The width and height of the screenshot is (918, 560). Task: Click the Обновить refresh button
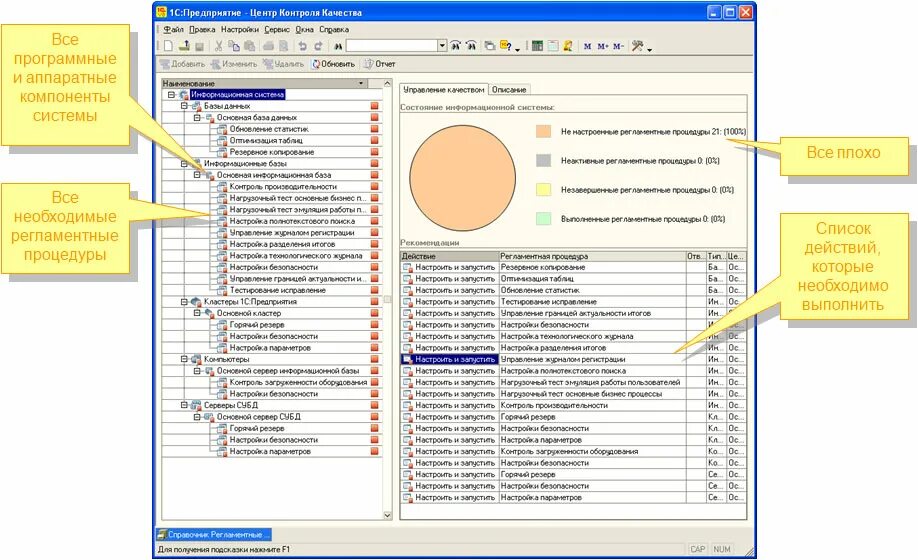pyautogui.click(x=333, y=64)
